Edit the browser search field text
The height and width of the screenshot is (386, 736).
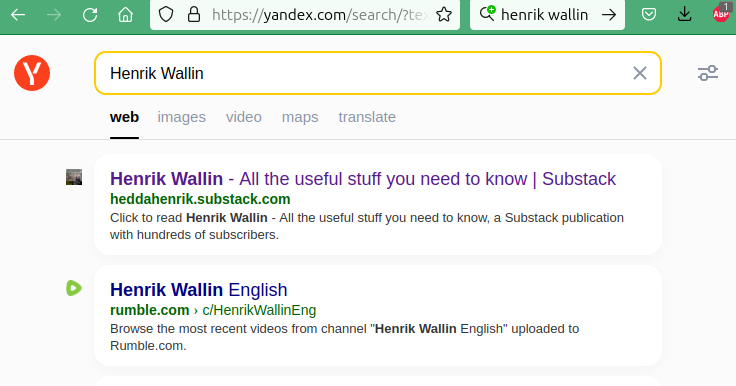(x=544, y=15)
